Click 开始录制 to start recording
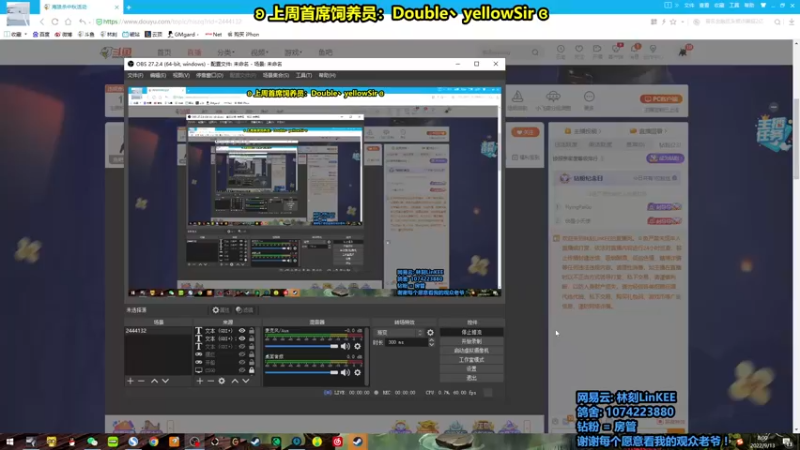The width and height of the screenshot is (800, 450). point(471,341)
